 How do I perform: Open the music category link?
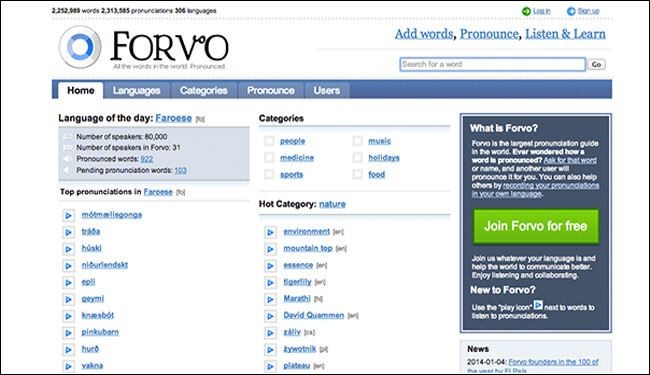(379, 141)
